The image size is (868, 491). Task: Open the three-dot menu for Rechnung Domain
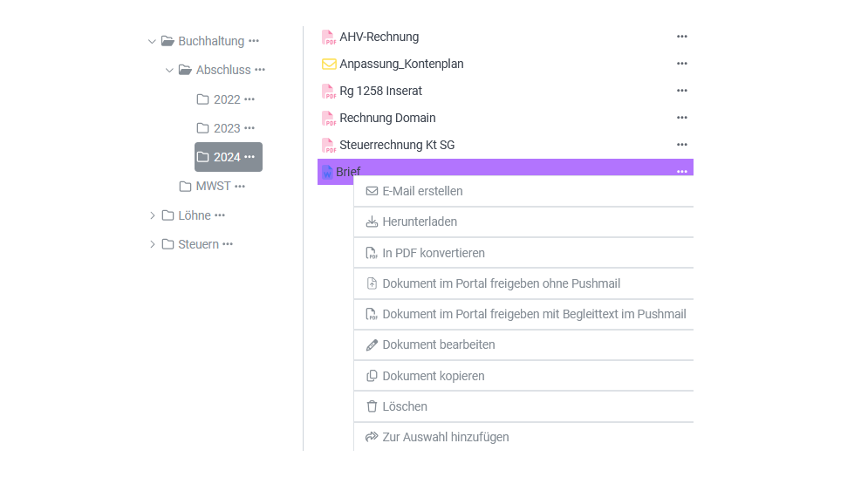[682, 118]
